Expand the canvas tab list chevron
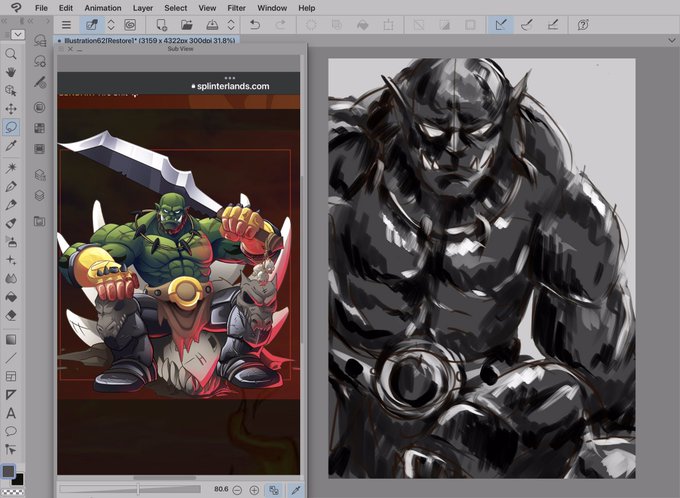Screen dimensions: 680x498 [672, 40]
